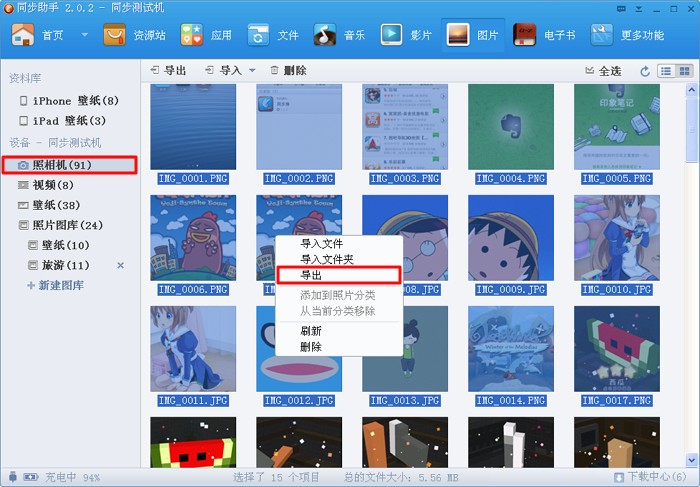
Task: Expand the 导入 import dropdown arrow
Action: [x=252, y=71]
